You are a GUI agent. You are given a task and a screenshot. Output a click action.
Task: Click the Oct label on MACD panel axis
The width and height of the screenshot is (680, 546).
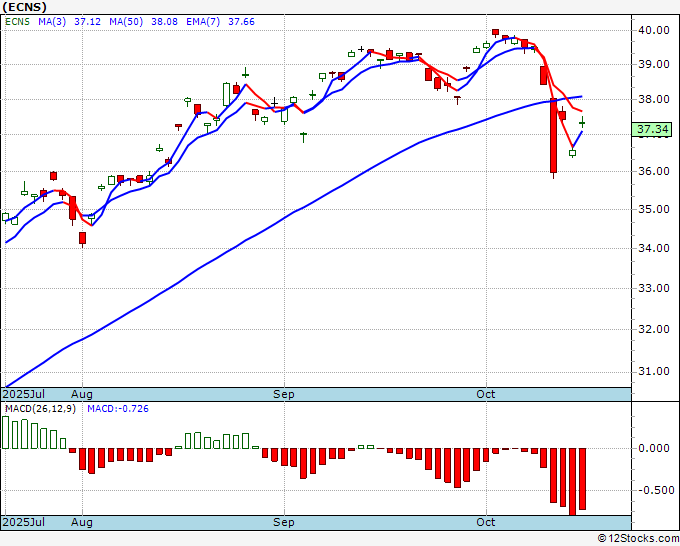click(486, 522)
